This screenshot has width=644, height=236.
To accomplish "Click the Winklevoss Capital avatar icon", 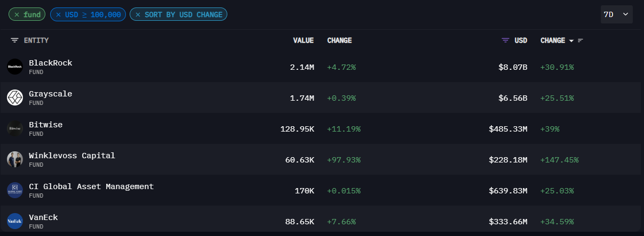I will click(15, 159).
